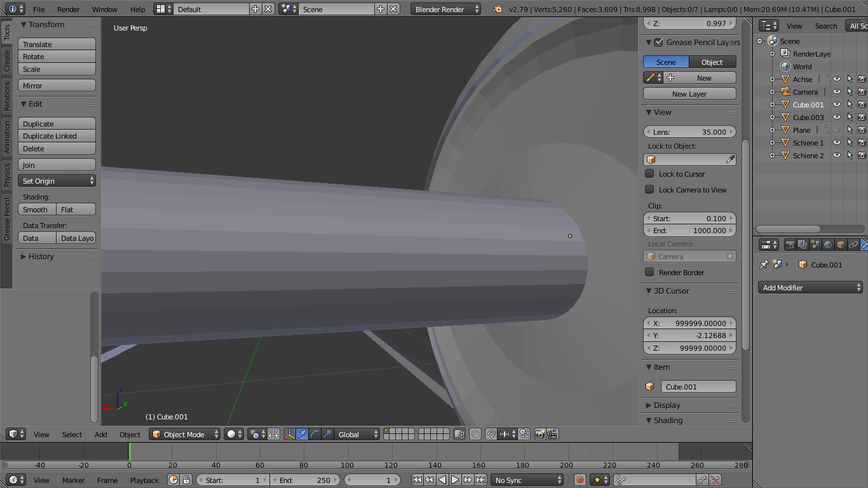Screen dimensions: 868x488
Task: Click the eyedropper in Lock to Object
Action: pyautogui.click(x=730, y=159)
